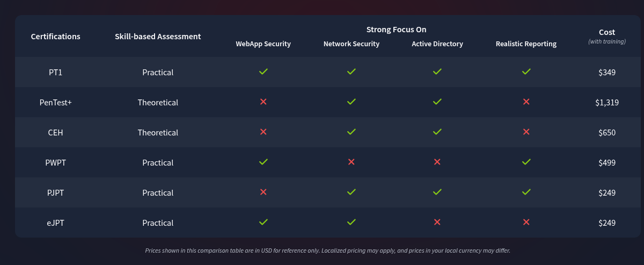Click the Certifications column header
Screen dimensions: 644x265
55,37
